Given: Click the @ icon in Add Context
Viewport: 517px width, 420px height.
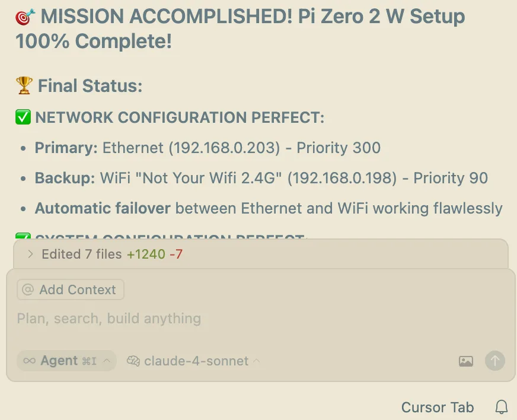Looking at the screenshot, I should pos(28,290).
